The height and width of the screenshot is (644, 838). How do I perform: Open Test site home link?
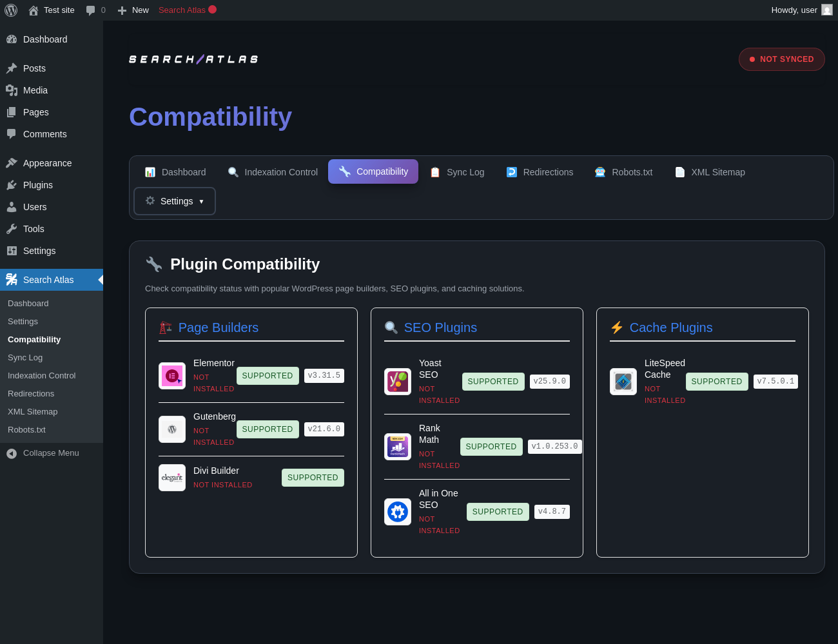point(52,10)
